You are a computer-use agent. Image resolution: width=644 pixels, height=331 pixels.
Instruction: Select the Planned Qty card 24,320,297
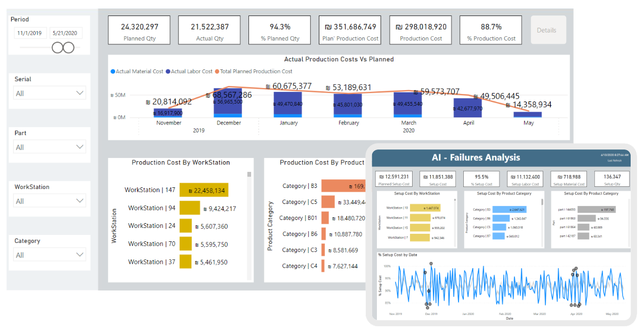click(x=139, y=30)
